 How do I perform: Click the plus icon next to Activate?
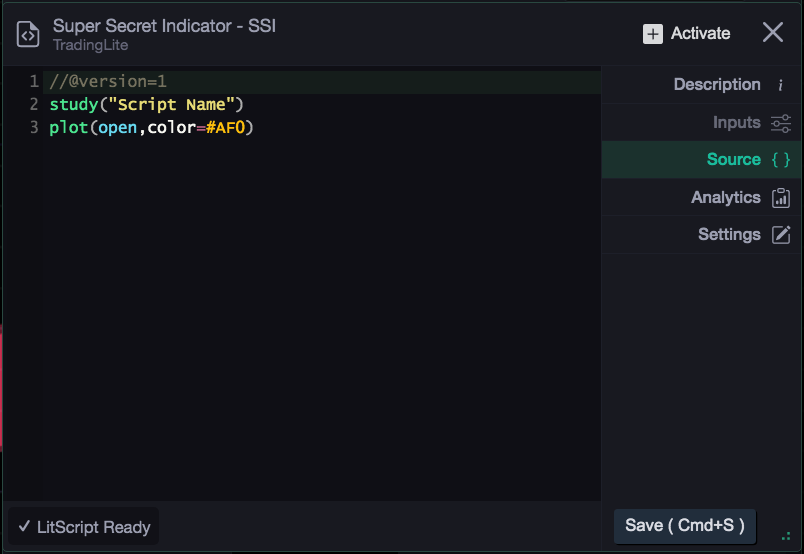click(x=653, y=34)
